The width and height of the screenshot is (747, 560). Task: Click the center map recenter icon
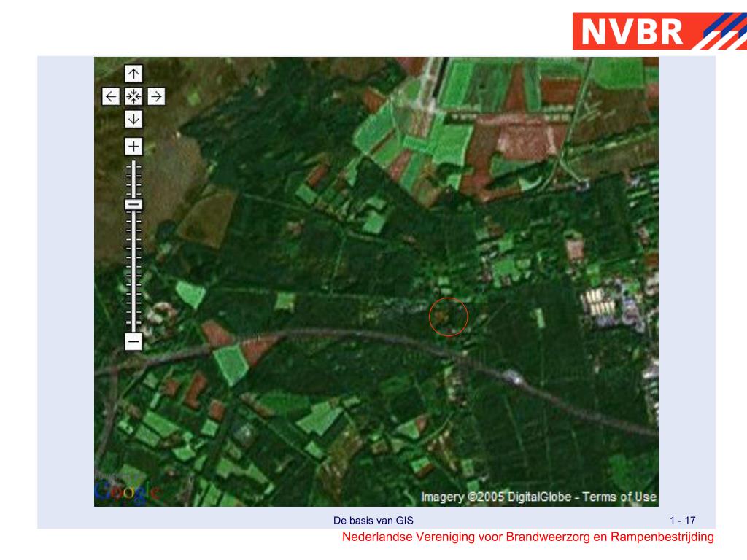(133, 97)
